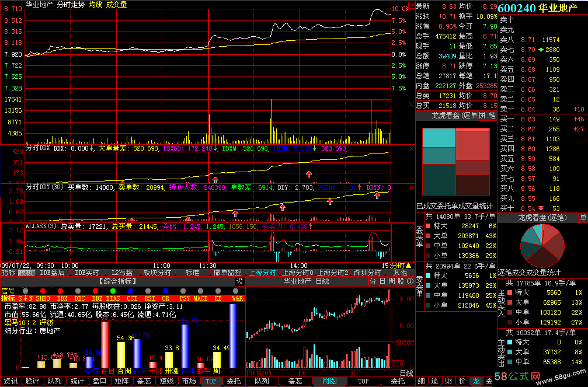The height and width of the screenshot is (387, 588).
Task: Open the 资讯 bottom tab
Action: [11, 381]
